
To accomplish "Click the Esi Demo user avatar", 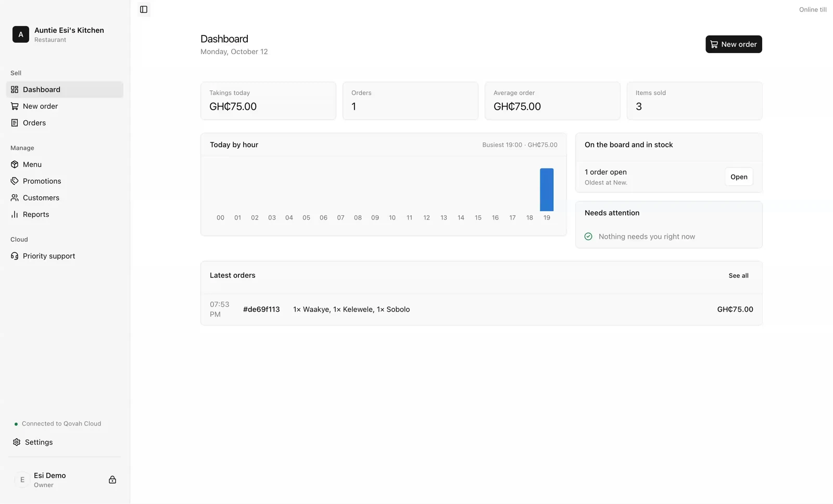I will click(22, 480).
